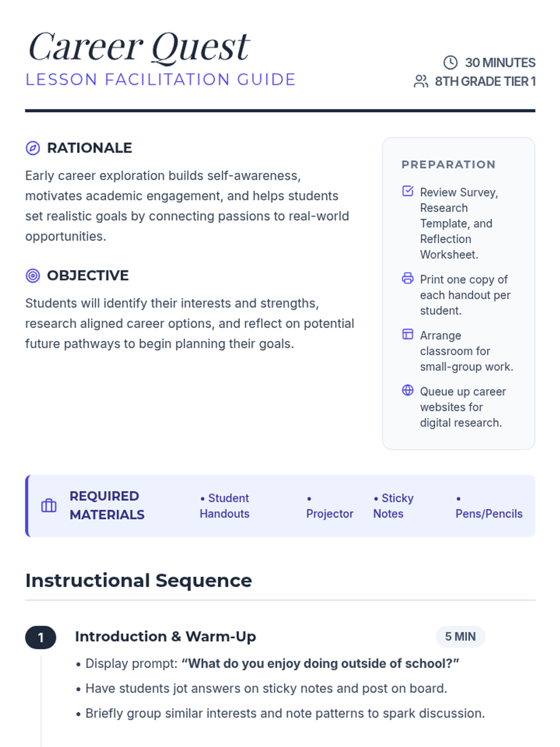Click the Sticky Notes material item

393,506
